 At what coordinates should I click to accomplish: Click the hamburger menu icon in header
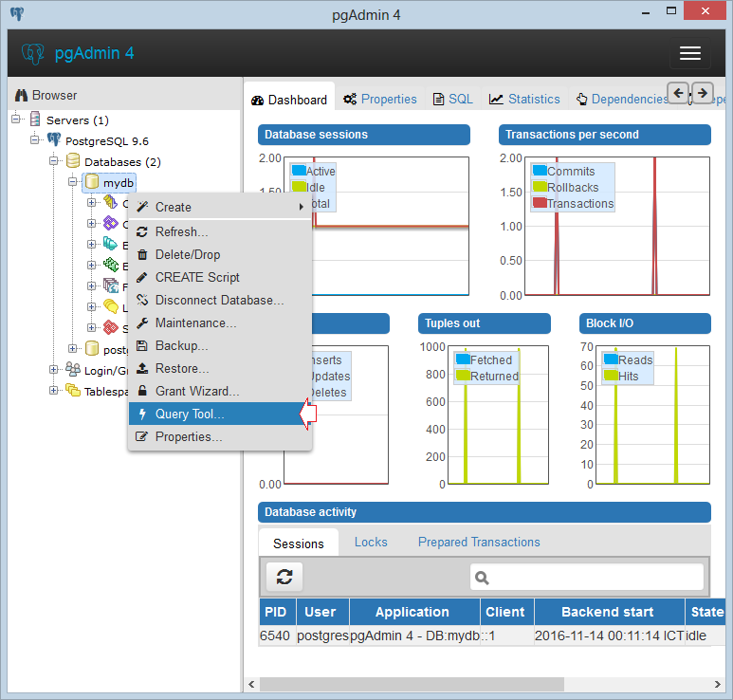(689, 53)
